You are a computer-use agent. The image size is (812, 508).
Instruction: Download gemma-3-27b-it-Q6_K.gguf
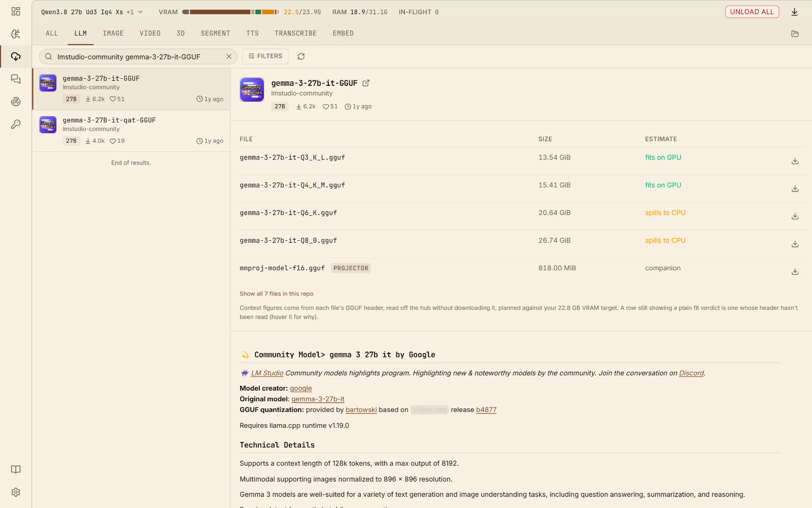(795, 216)
